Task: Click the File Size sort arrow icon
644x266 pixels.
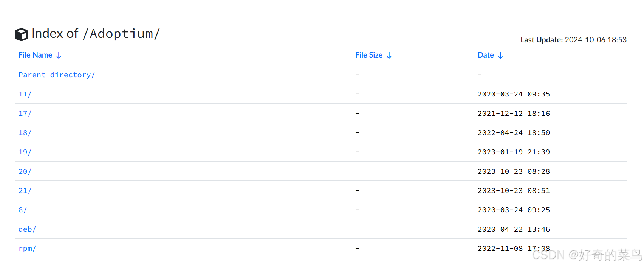Action: click(x=389, y=55)
